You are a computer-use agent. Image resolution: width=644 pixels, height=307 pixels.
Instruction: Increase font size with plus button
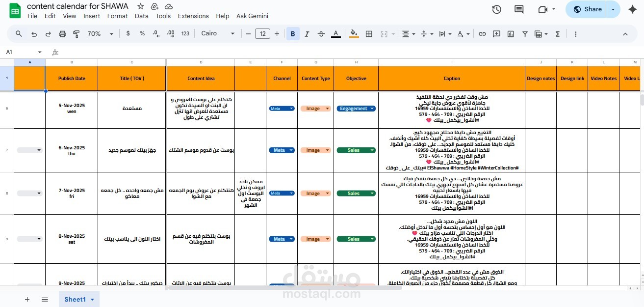point(277,34)
